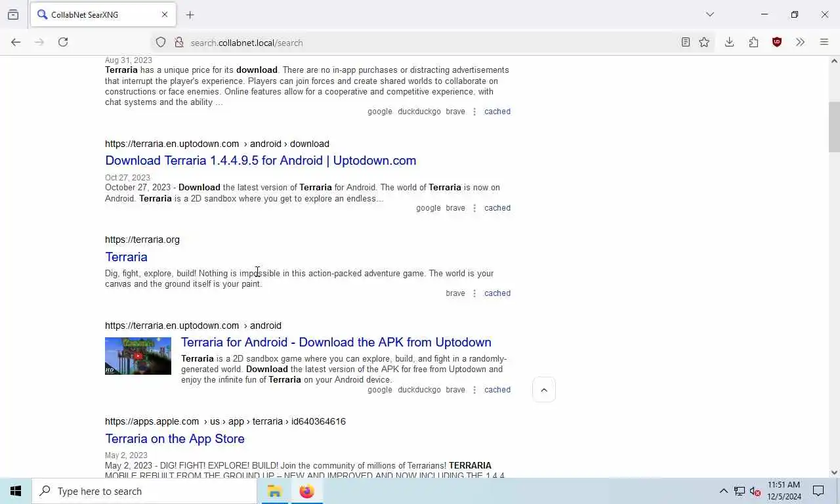Switch to Firefox in taskbar

(x=306, y=491)
